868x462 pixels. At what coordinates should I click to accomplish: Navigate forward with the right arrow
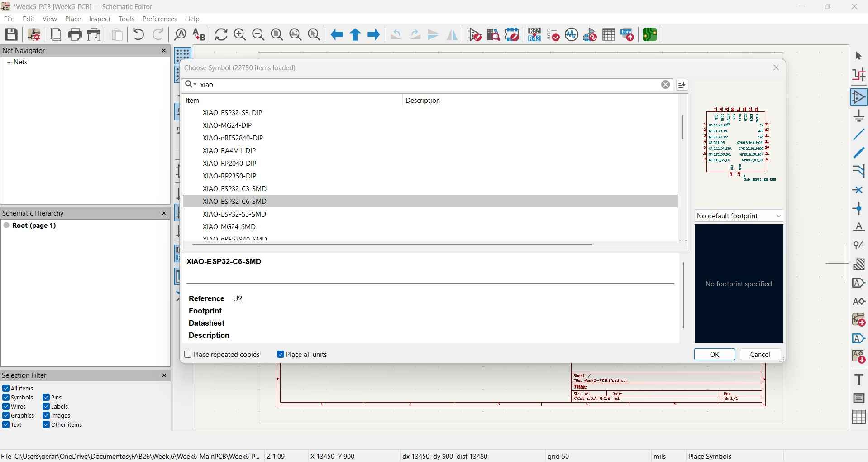pyautogui.click(x=374, y=35)
